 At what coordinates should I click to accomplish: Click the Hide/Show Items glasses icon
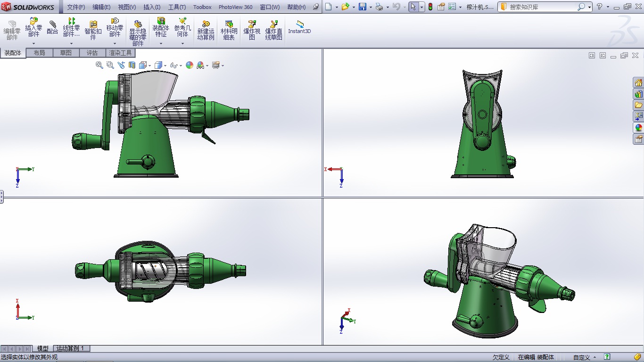click(x=174, y=65)
